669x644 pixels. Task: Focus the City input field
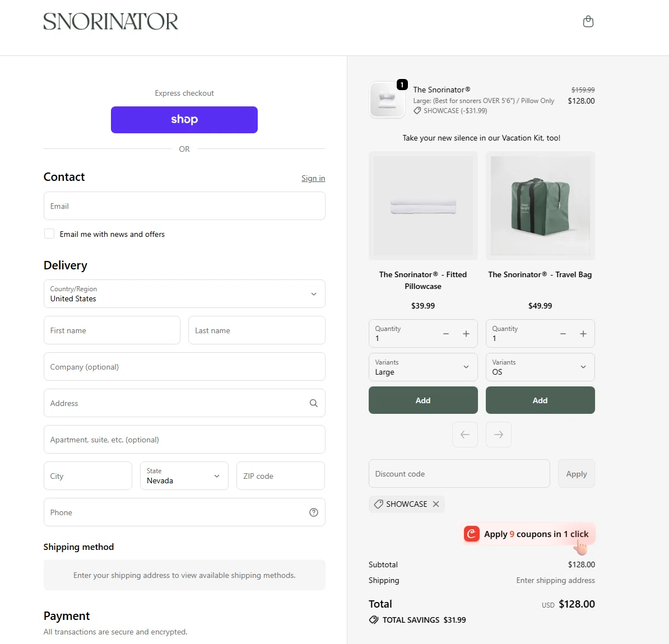(x=88, y=475)
